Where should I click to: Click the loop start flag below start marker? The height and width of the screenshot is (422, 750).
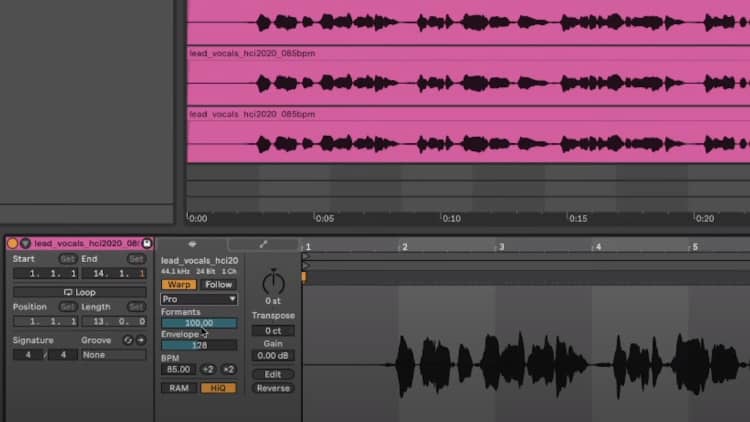(x=306, y=265)
